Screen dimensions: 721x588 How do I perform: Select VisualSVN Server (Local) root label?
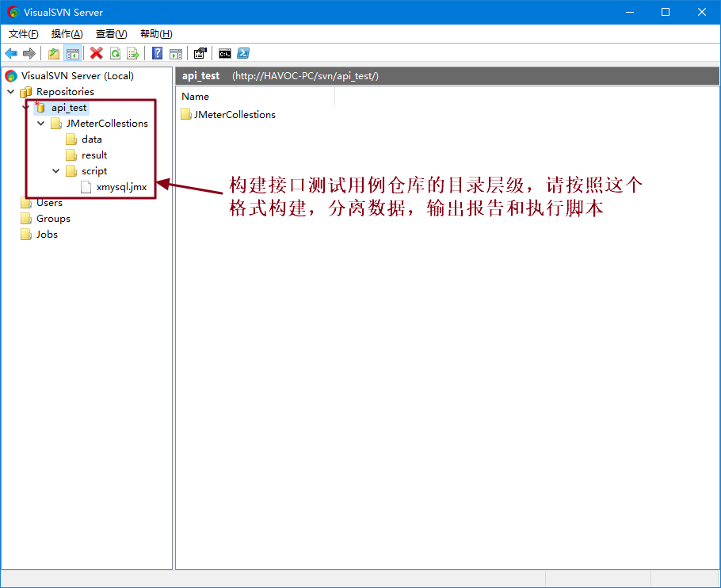[78, 76]
